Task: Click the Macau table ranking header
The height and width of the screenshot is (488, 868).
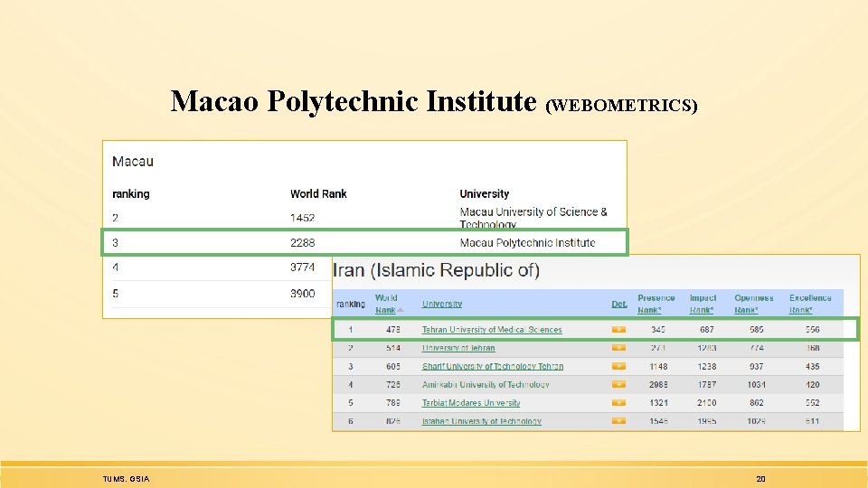Action: 130,194
